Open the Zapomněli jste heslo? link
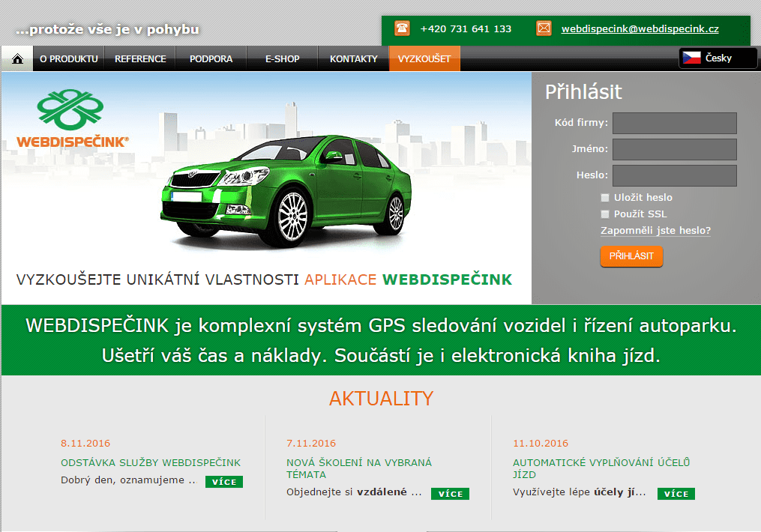The height and width of the screenshot is (532, 761). (656, 230)
